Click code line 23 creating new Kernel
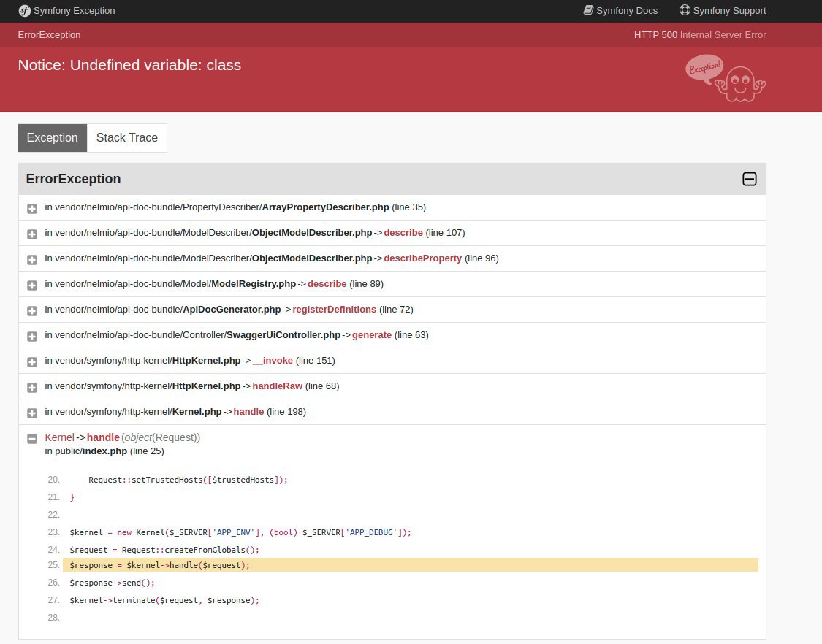The width and height of the screenshot is (822, 644). click(240, 532)
